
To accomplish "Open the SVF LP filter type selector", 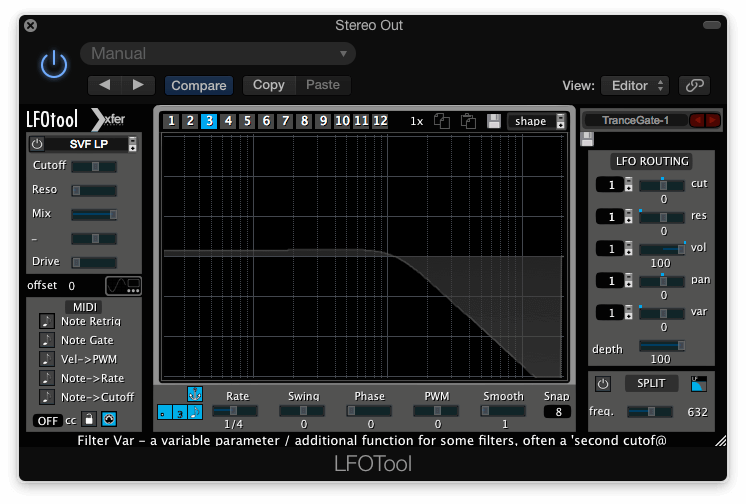I will [91, 144].
